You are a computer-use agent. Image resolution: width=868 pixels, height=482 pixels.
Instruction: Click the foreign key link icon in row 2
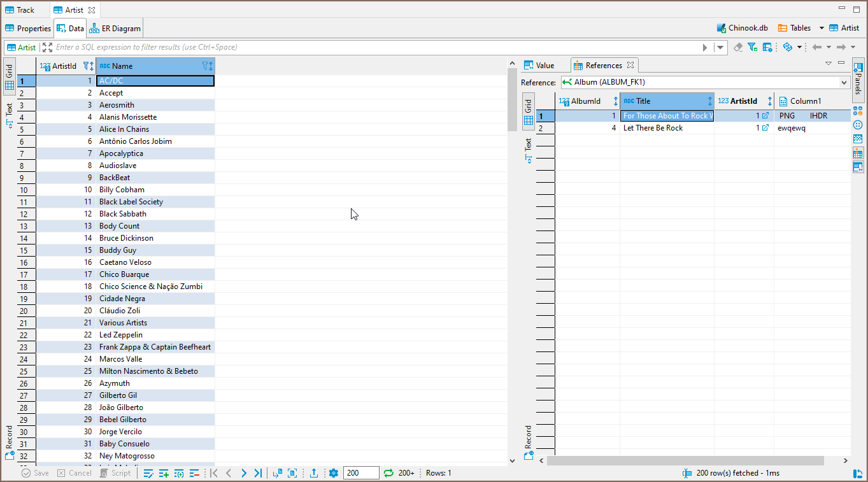(x=765, y=128)
